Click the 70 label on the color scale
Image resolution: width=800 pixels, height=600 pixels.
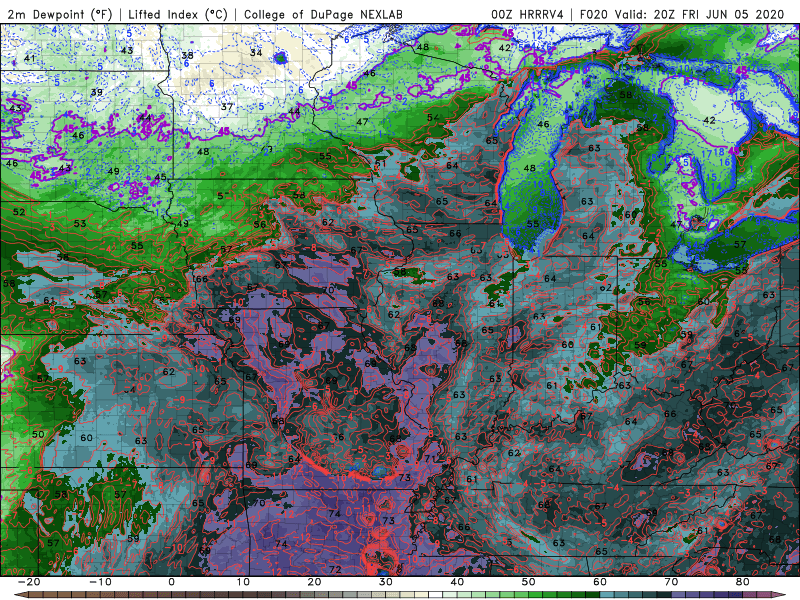pos(671,582)
